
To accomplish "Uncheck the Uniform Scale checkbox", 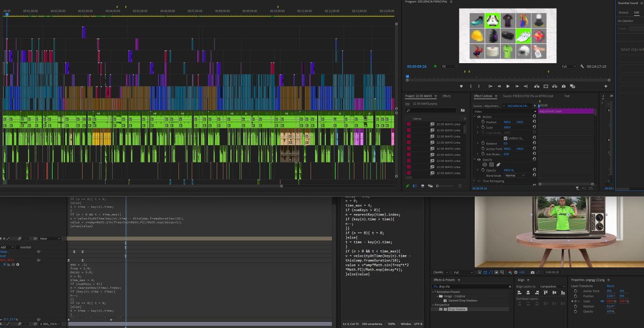I will pyautogui.click(x=506, y=138).
